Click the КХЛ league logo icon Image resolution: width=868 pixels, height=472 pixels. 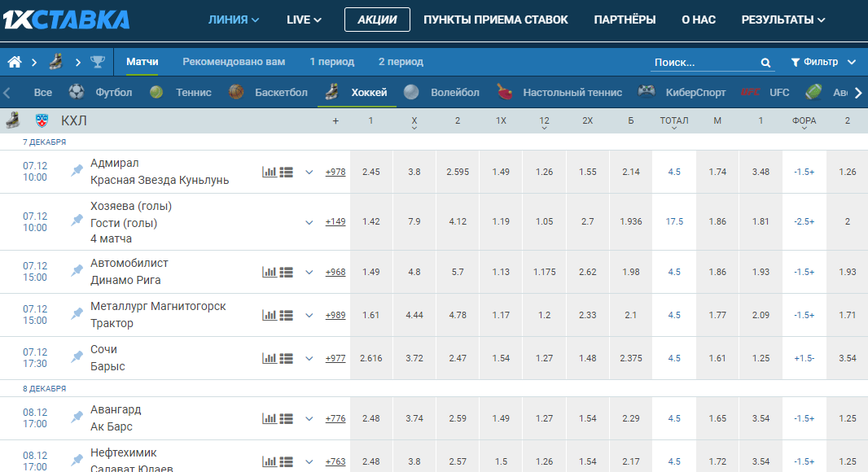[x=42, y=120]
